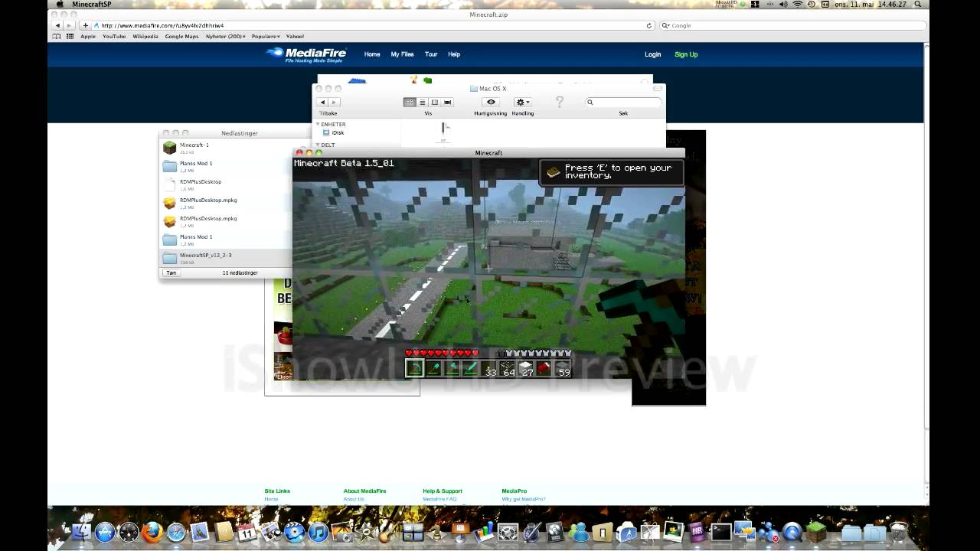Open the YouTube bookmark
Viewport: 980px width, 551px height.
114,36
